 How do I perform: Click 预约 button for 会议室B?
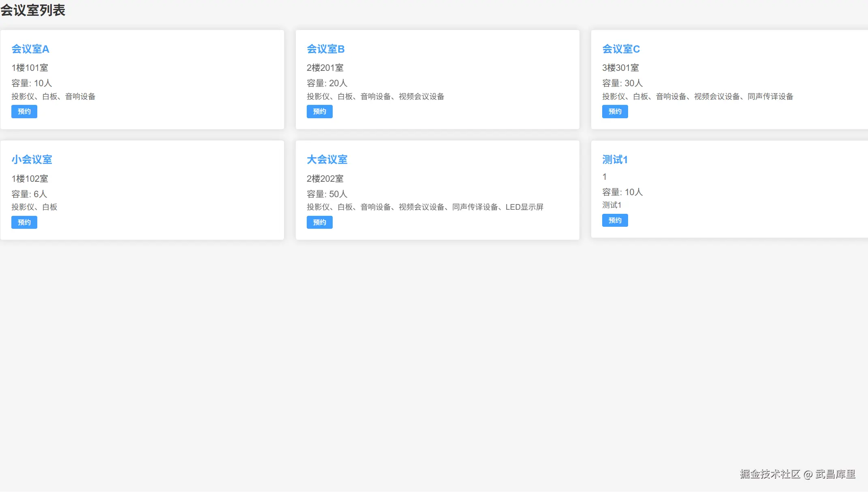319,112
